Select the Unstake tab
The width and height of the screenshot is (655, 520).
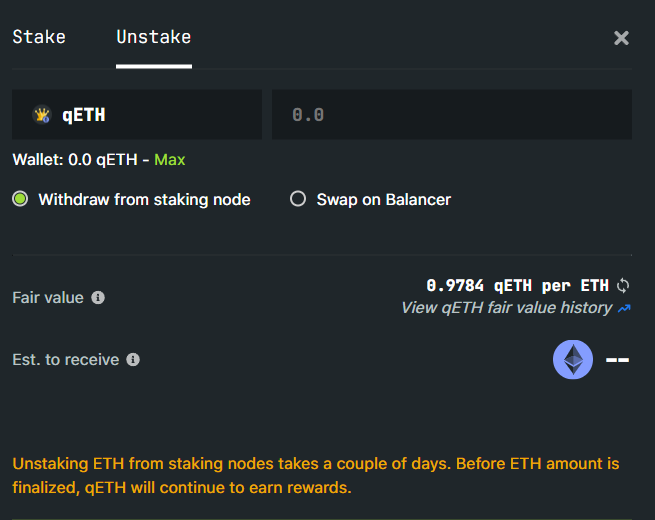(154, 37)
